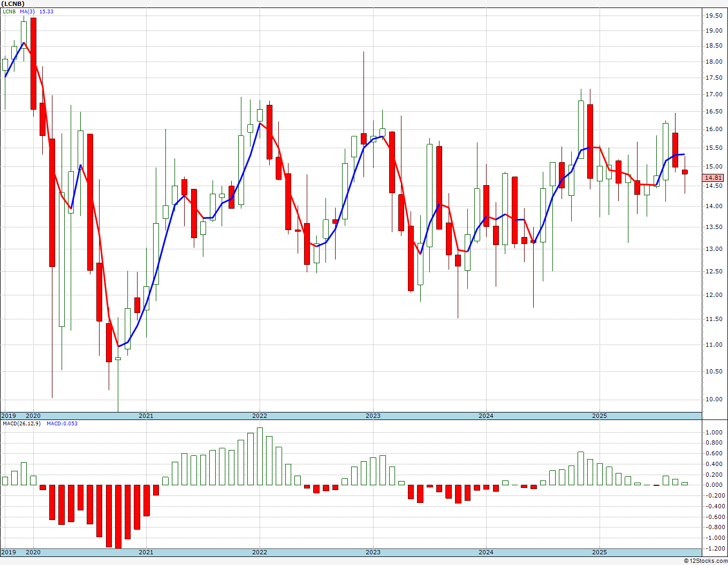
Task: Click the 14.50 price axis label
Action: pos(714,186)
